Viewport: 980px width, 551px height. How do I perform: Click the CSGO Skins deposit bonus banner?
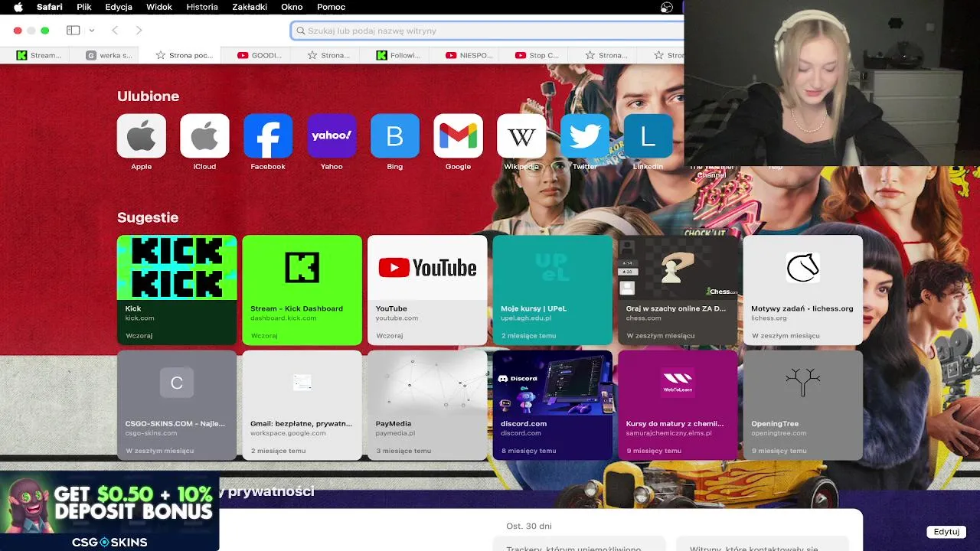(x=109, y=511)
